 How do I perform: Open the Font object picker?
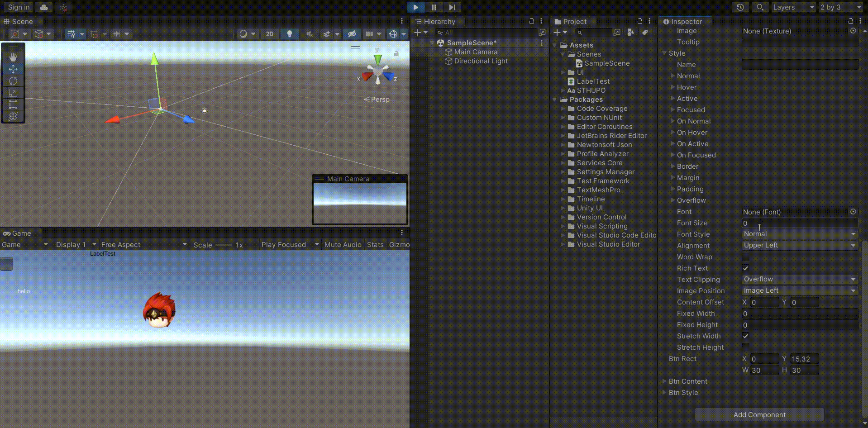pos(853,212)
